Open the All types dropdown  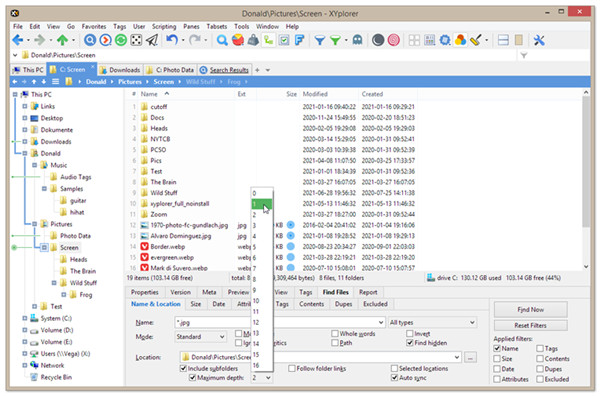click(432, 323)
